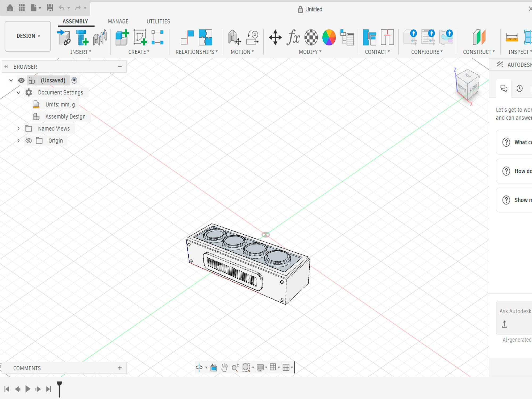This screenshot has height=399, width=532.
Task: Click the Measure ruler icon
Action: 512,37
